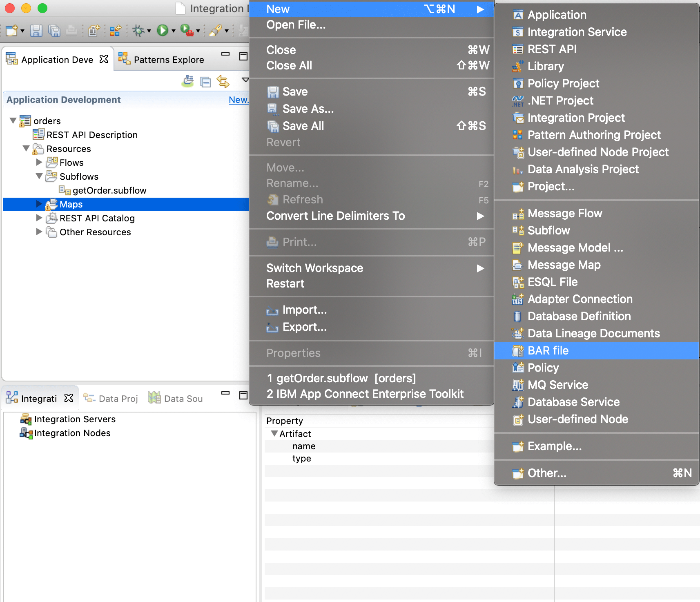
Task: Choose Restart from the File menu
Action: tap(372, 284)
